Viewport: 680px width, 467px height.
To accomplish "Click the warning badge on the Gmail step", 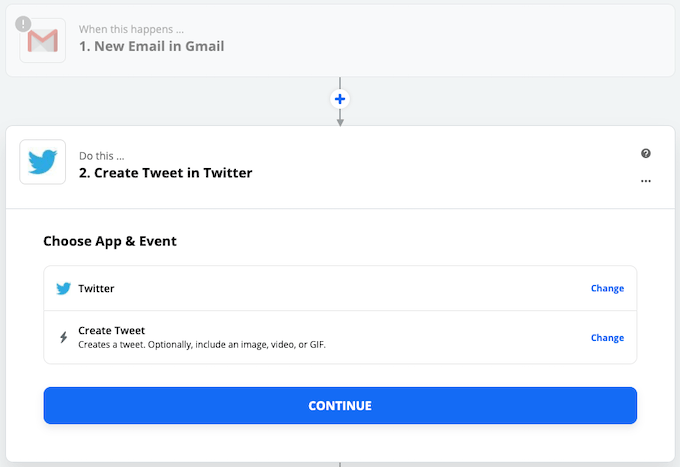I will coord(24,23).
